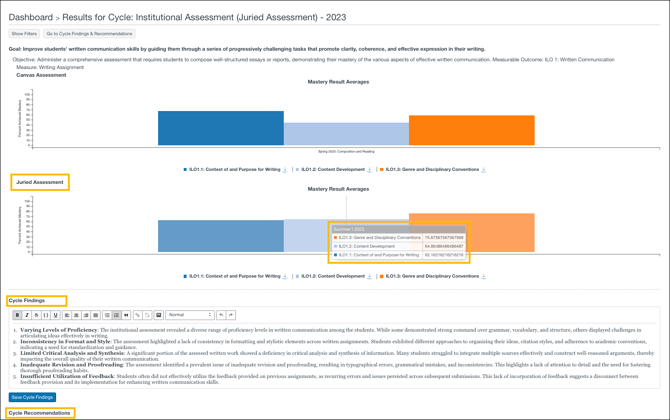The image size is (670, 420).
Task: Open the Normal paragraph style dropdown
Action: 189,315
